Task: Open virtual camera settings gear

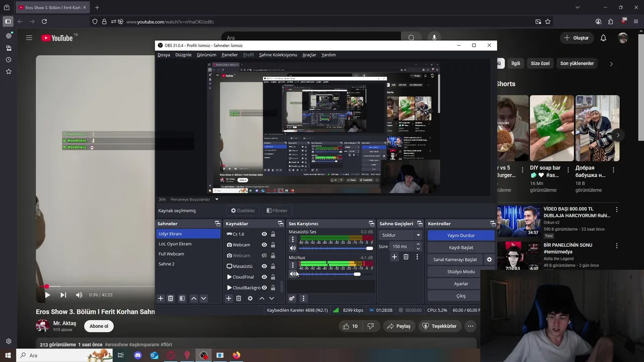Action: (489, 259)
